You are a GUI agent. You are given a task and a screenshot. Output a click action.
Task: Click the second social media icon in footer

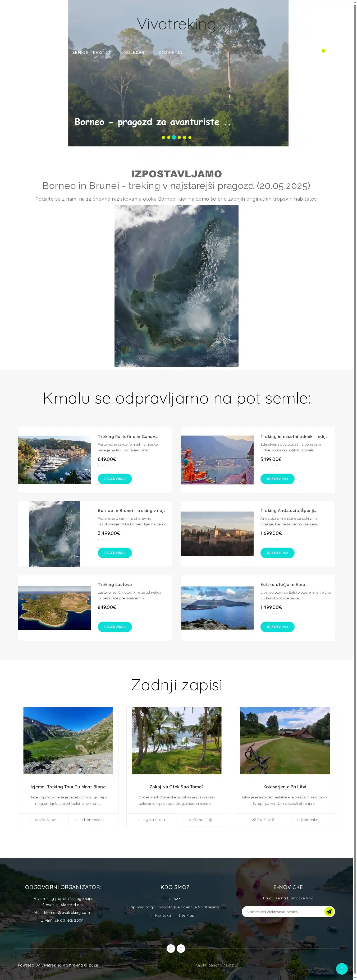tap(181, 949)
